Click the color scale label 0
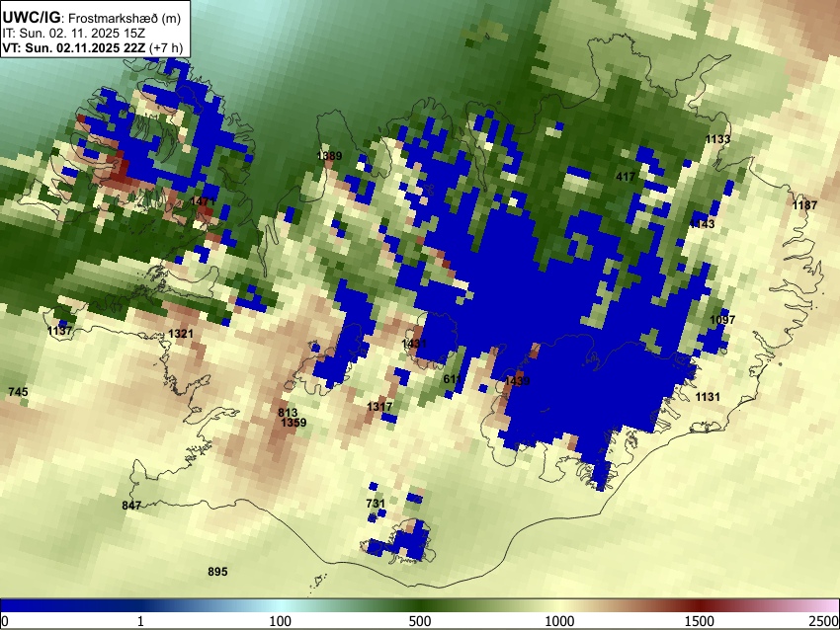The image size is (840, 630). coord(5,621)
